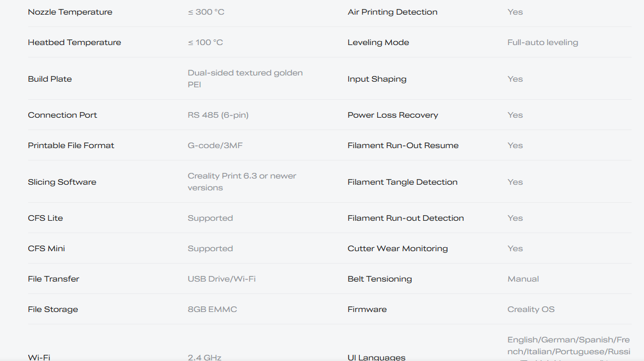Click the CFS Lite label
Screen dimensions: 644x361
(45, 218)
